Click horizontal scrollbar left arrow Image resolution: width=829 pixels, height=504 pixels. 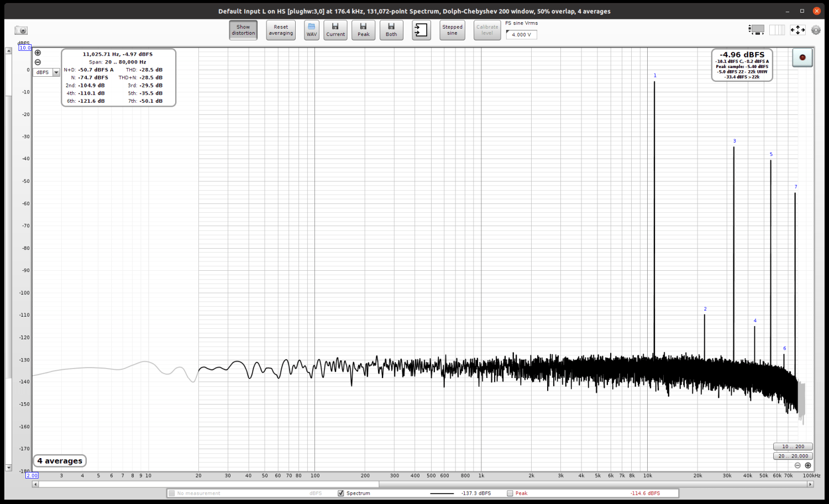coord(35,484)
